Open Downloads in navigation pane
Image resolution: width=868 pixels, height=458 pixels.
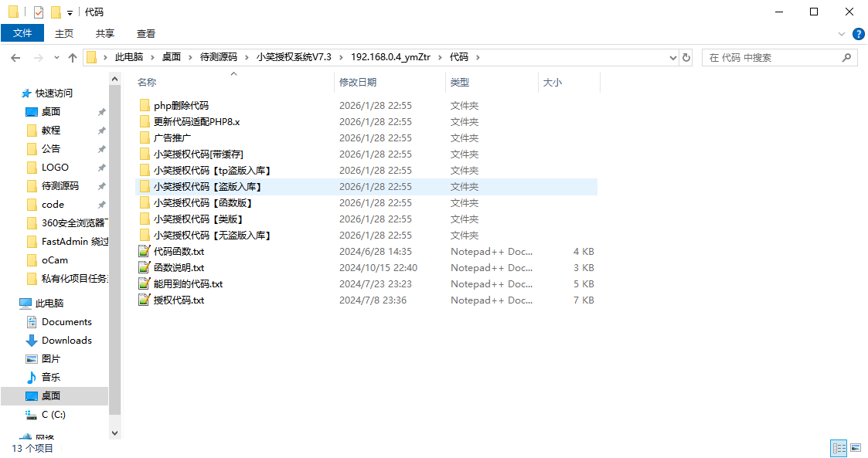click(66, 340)
